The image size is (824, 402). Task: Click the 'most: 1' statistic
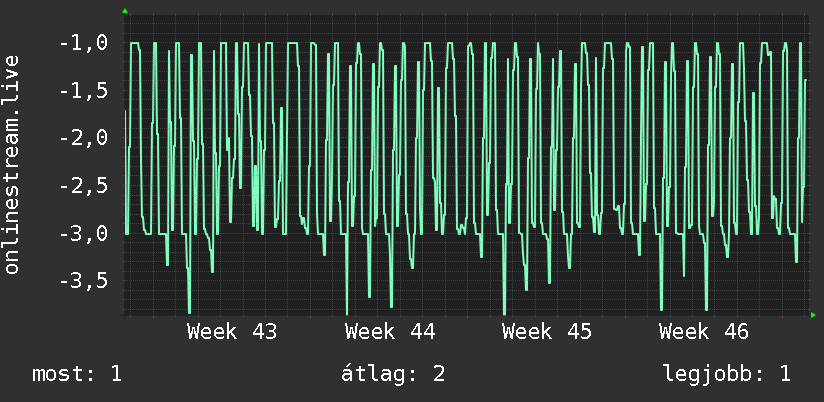click(77, 374)
